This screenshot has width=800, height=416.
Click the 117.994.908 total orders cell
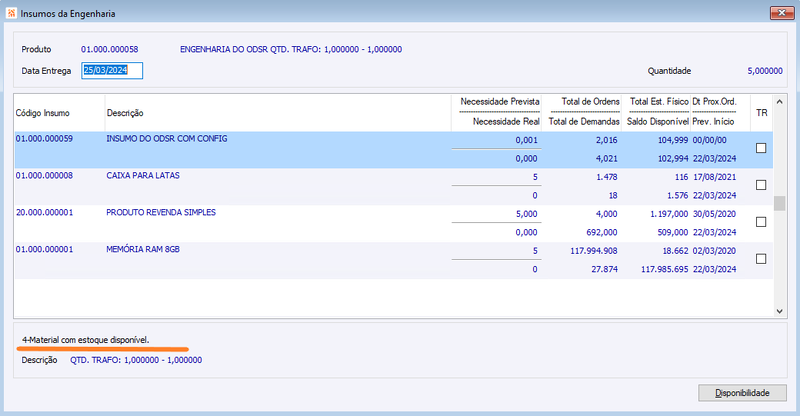[593, 251]
